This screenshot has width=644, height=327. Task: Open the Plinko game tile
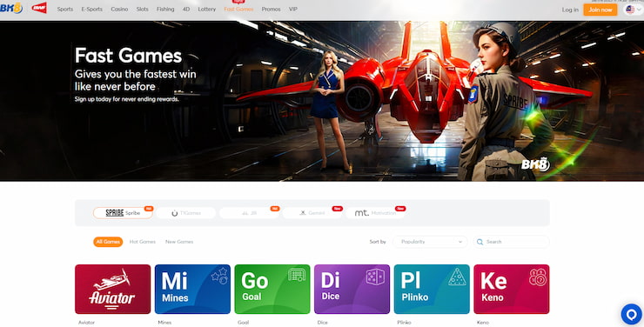[432, 290]
